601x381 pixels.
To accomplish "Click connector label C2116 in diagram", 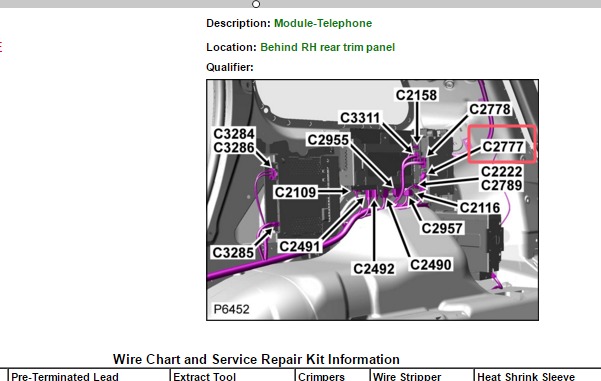I will (x=479, y=208).
